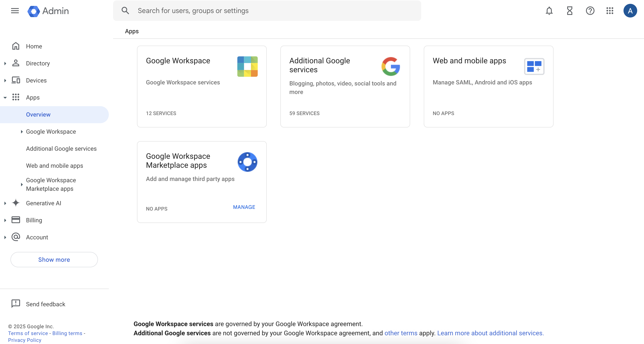Click NO APPS on Web and mobile apps card
Screen dimensions: 644x344
click(x=443, y=113)
